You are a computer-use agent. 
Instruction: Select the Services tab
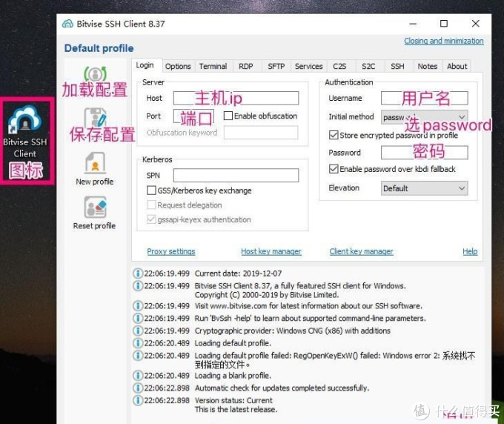308,66
